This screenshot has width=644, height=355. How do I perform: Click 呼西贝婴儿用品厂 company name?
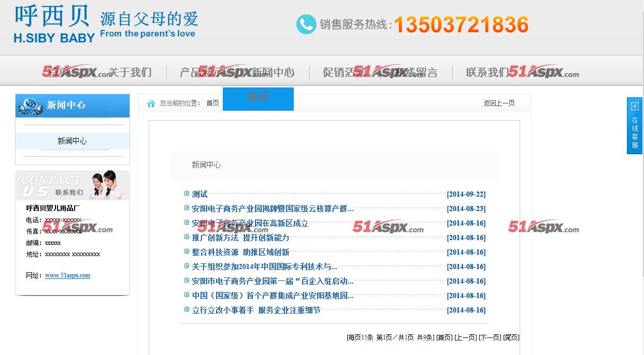(x=53, y=208)
